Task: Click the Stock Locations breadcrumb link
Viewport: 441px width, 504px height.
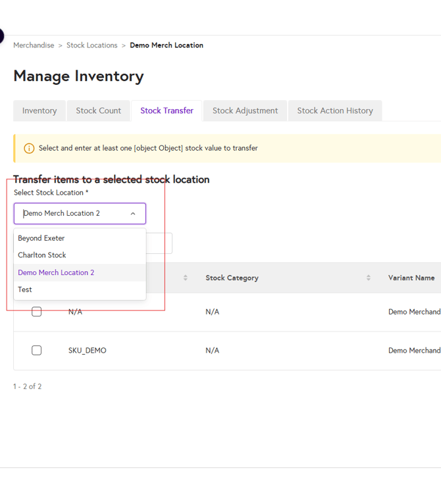Action: (x=91, y=45)
